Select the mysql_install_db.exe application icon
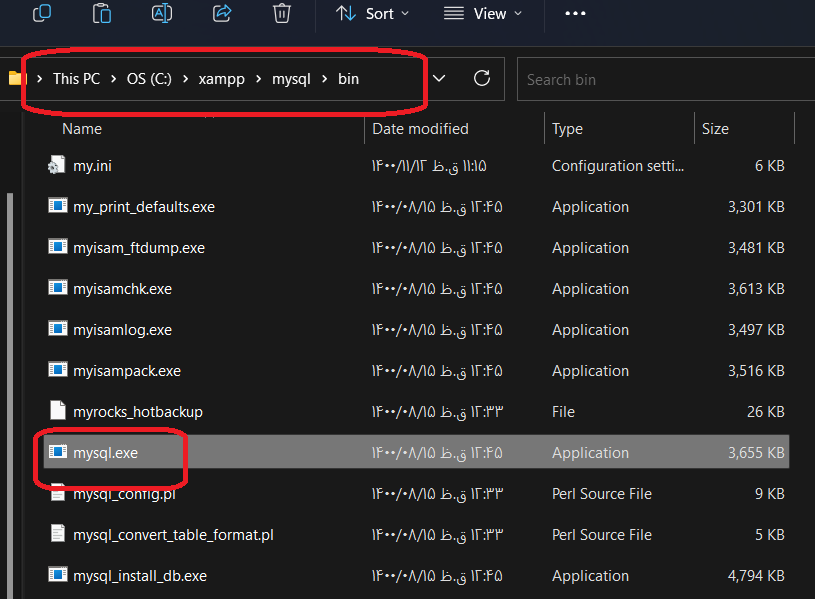Screen dimensions: 815x599 pos(58,575)
